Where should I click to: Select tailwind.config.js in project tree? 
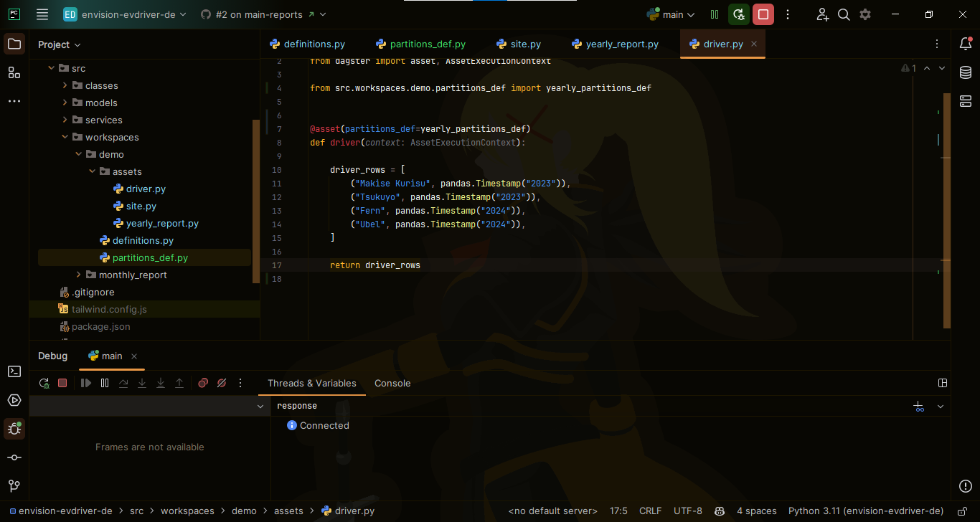point(109,309)
